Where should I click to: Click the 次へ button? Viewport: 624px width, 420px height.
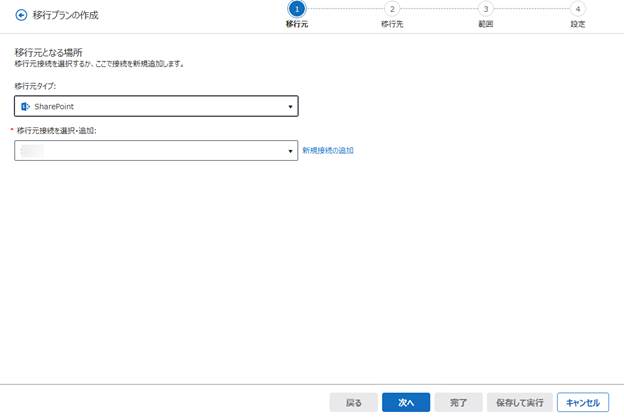pos(406,402)
